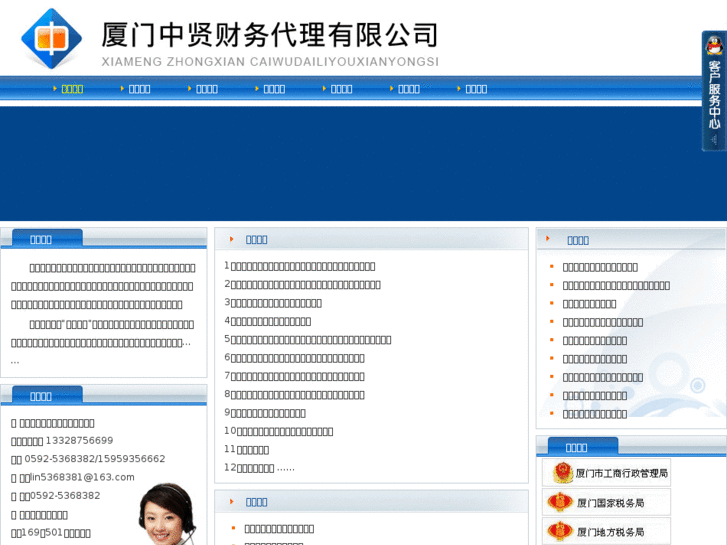Open list entry numbered 1
This screenshot has height=545, width=727.
tap(300, 266)
